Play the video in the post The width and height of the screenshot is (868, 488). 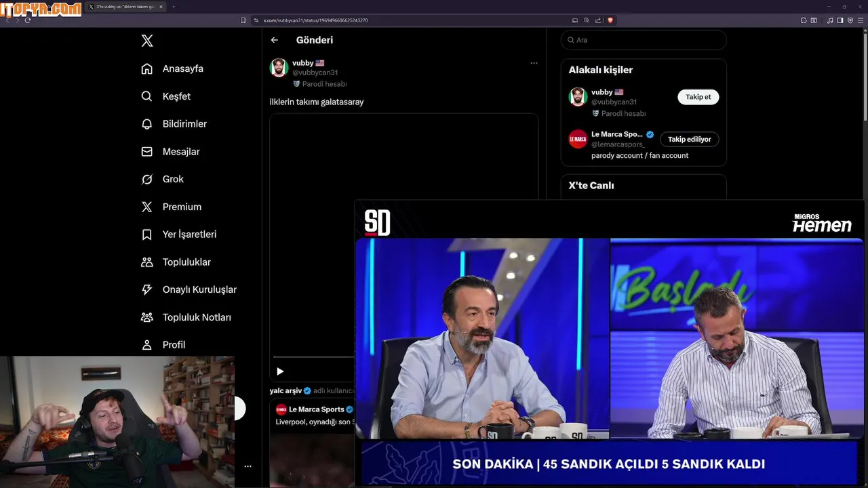point(280,371)
